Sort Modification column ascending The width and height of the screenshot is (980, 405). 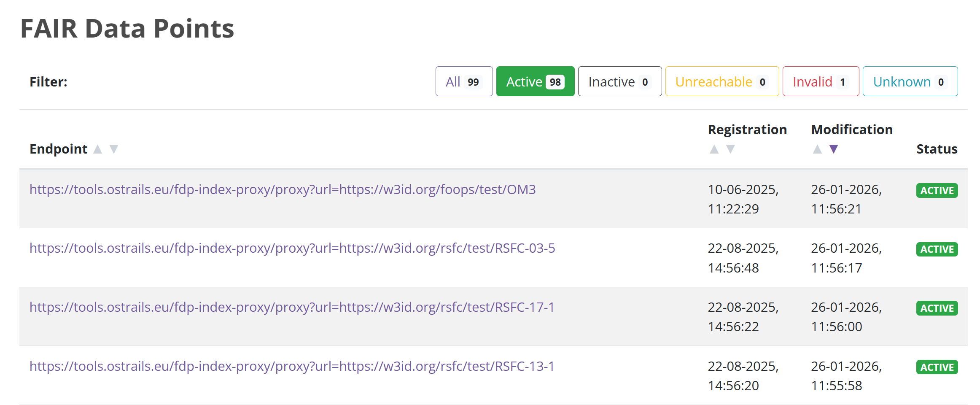point(817,149)
